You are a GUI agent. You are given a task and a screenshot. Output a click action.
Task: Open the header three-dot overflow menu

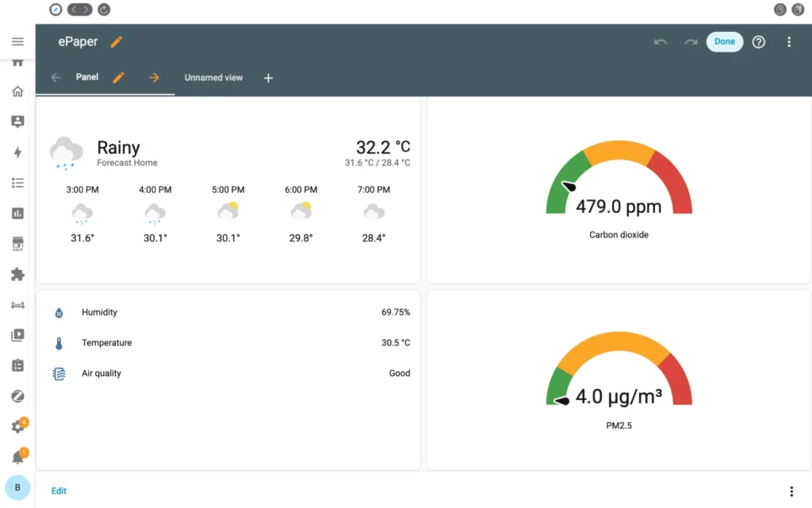coord(789,41)
